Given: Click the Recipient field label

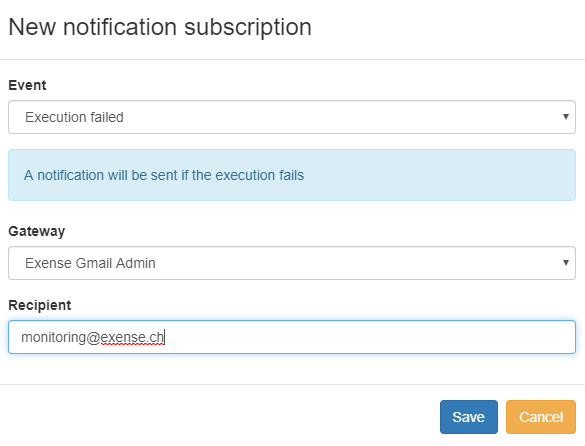Looking at the screenshot, I should (x=40, y=305).
